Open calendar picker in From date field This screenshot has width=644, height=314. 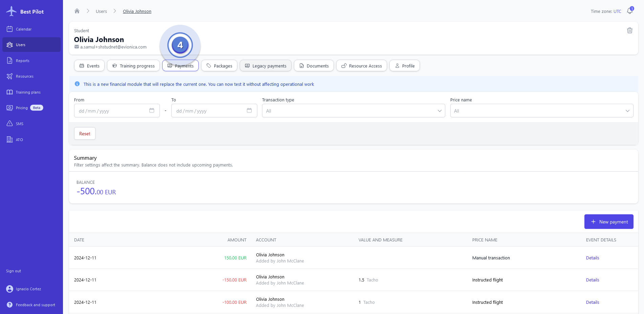click(152, 111)
